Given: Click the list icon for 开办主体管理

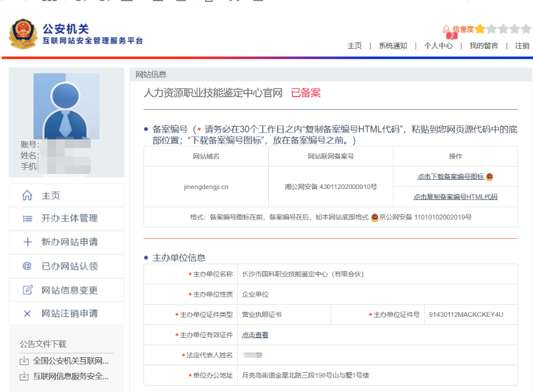Looking at the screenshot, I should point(27,219).
